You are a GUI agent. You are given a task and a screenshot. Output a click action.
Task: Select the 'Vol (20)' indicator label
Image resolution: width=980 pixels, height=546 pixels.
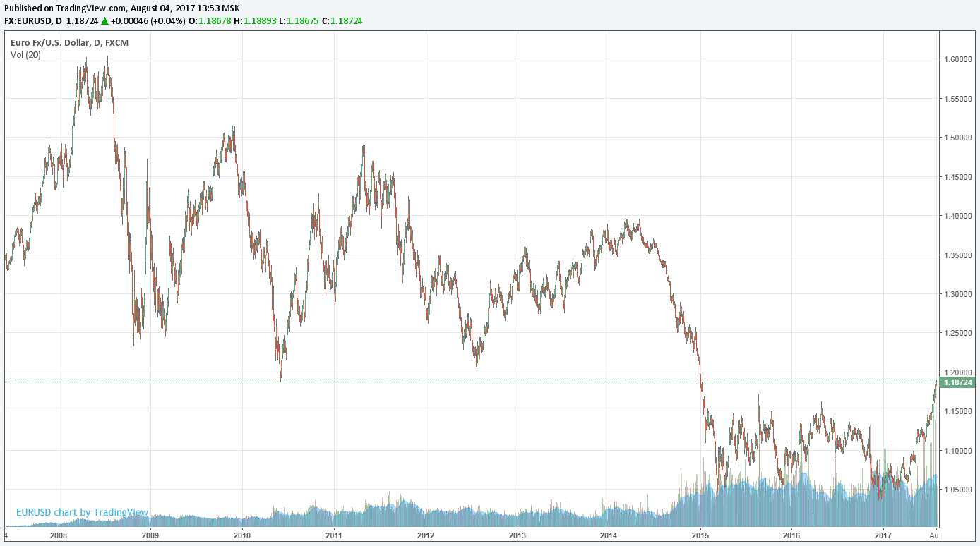click(25, 55)
